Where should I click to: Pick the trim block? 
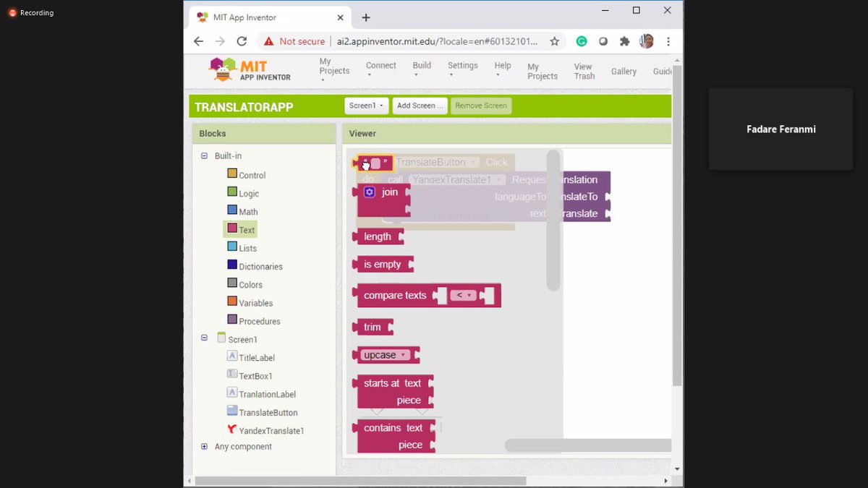point(373,327)
